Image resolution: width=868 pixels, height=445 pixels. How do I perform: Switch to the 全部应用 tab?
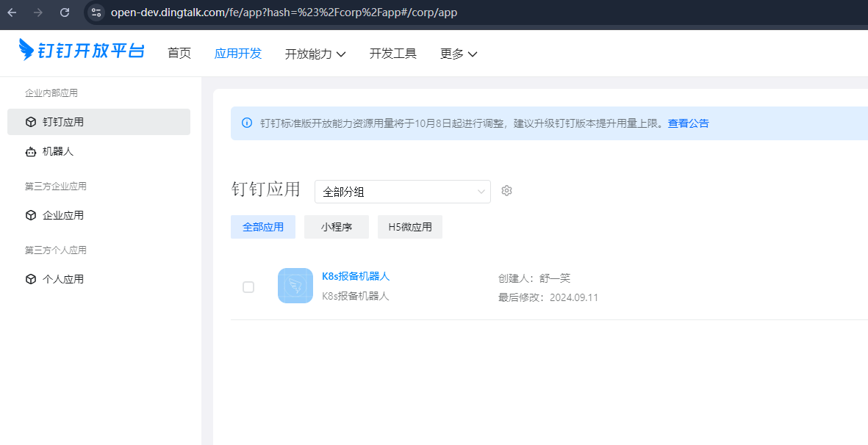tap(263, 227)
